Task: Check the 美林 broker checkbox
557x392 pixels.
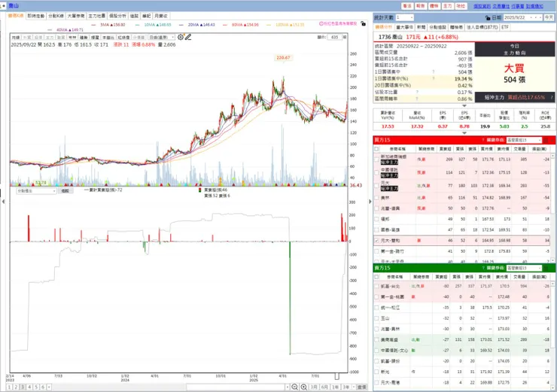Action: [x=376, y=198]
